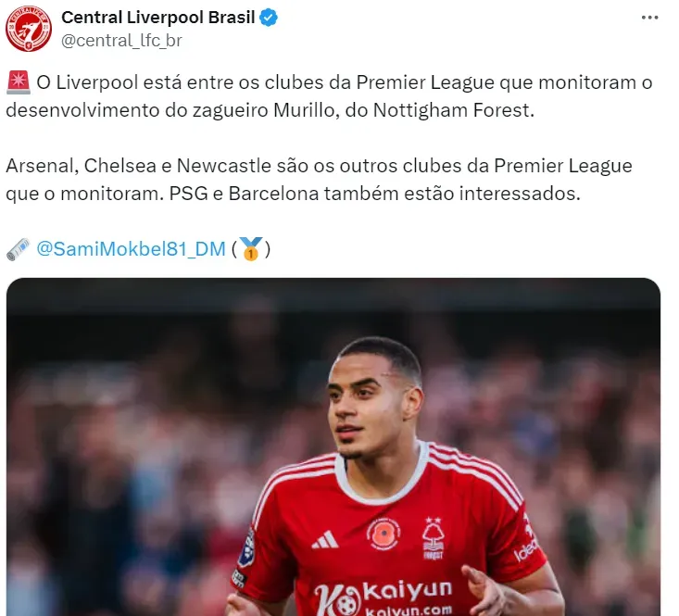This screenshot has width=679, height=616.
Task: Open the @SamiMokbel81_DM mention link
Action: (132, 249)
